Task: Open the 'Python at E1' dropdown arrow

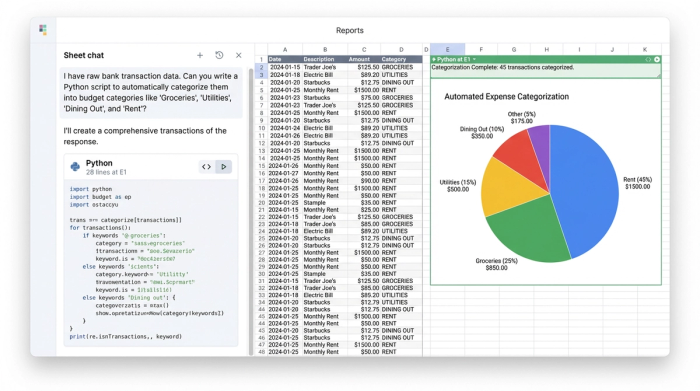Action: pos(474,59)
